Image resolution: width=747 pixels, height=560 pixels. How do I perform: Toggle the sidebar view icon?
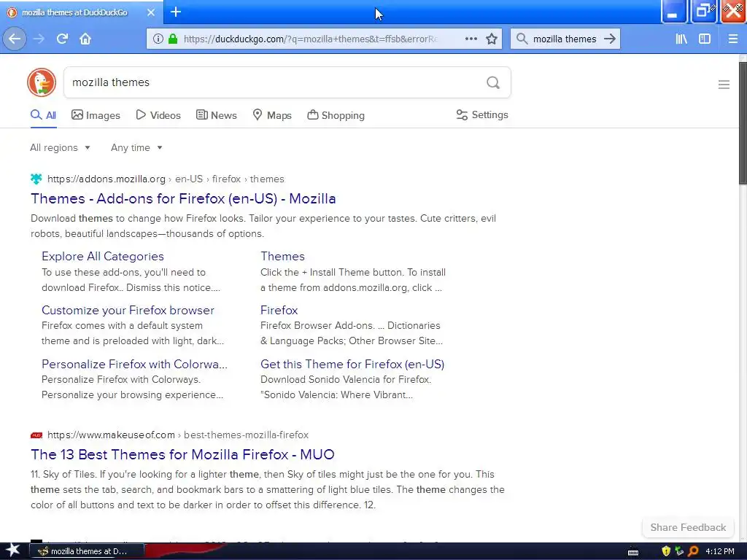(x=705, y=39)
